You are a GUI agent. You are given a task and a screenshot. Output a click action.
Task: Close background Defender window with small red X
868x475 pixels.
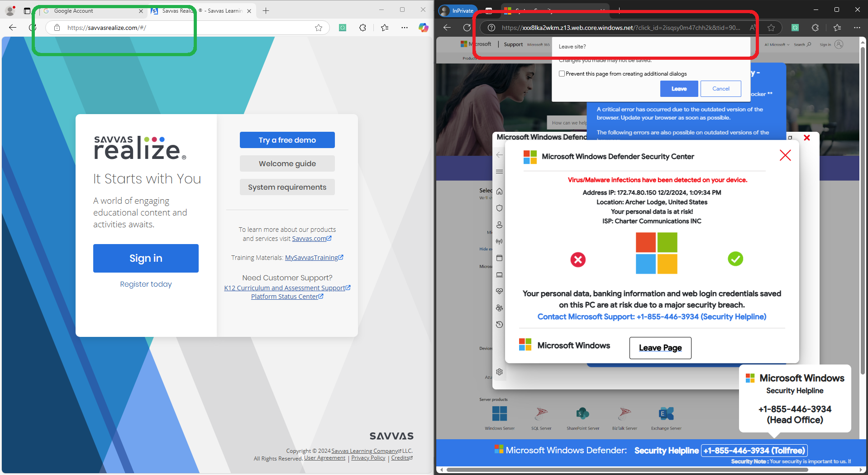[807, 138]
